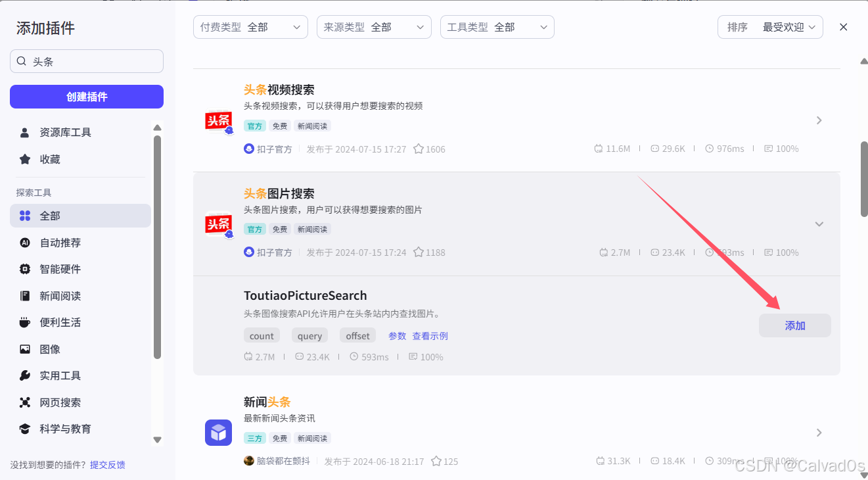Click the main list scroll up arrow

point(864,61)
